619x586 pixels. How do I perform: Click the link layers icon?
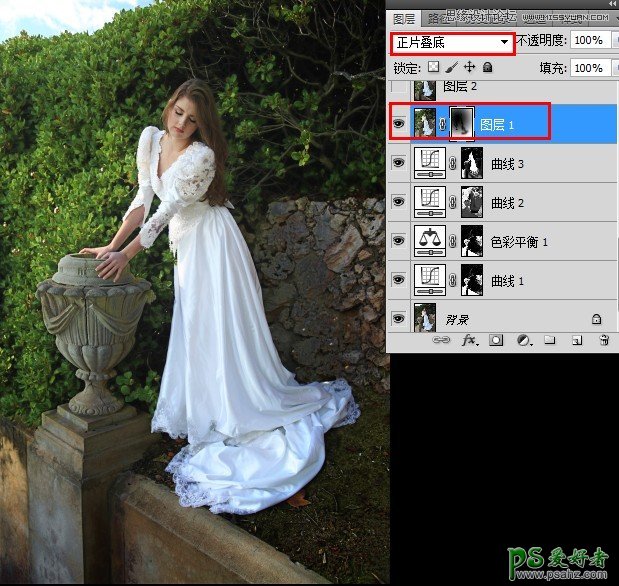[441, 341]
